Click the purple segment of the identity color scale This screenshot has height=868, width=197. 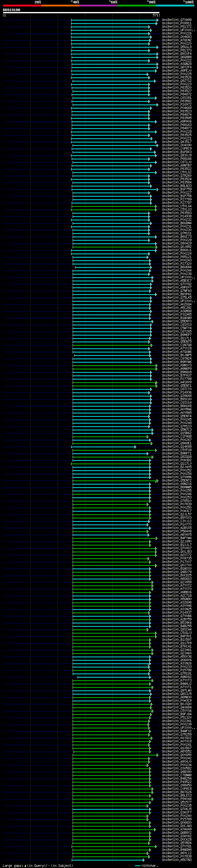[x=98, y=6]
